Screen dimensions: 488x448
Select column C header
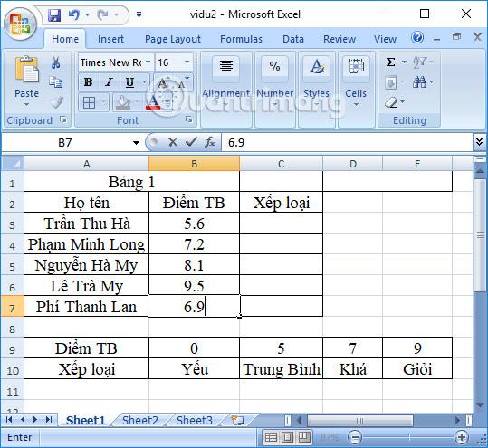click(281, 164)
